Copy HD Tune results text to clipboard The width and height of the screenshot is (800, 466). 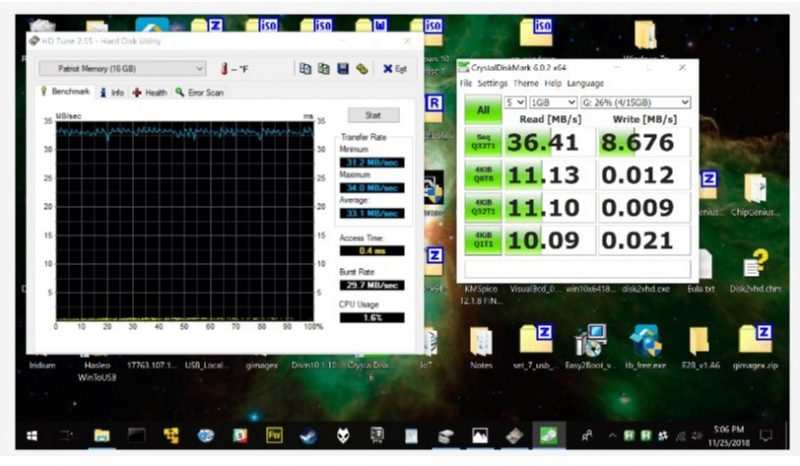coord(305,68)
